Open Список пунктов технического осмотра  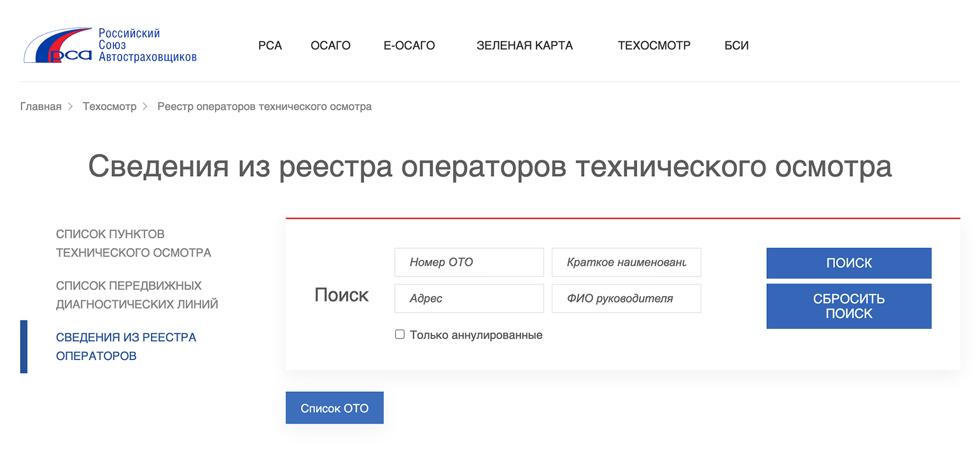(133, 242)
